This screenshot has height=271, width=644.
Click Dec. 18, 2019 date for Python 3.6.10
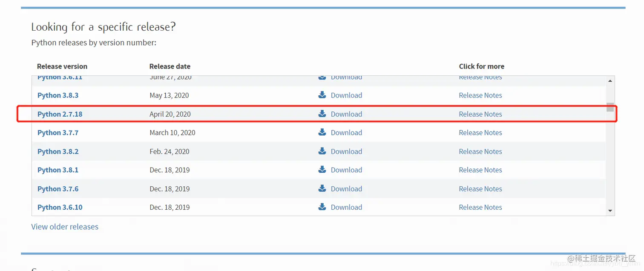pyautogui.click(x=170, y=207)
